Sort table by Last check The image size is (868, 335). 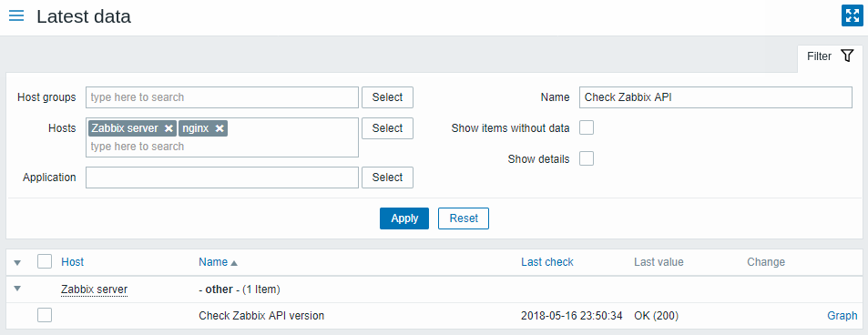pos(546,262)
